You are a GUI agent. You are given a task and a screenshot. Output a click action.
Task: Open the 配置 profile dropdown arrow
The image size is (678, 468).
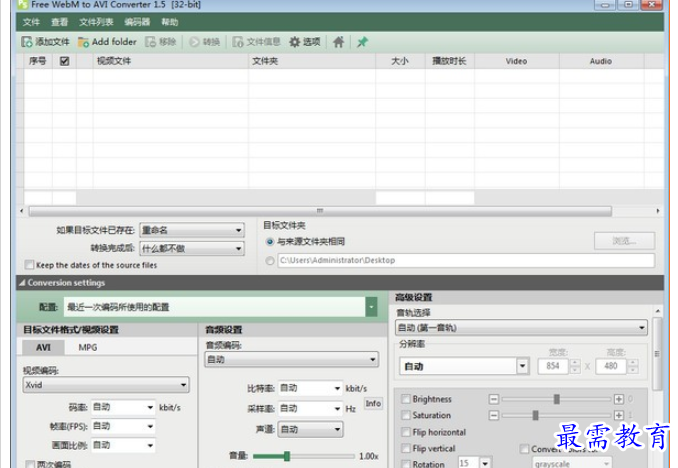(371, 307)
